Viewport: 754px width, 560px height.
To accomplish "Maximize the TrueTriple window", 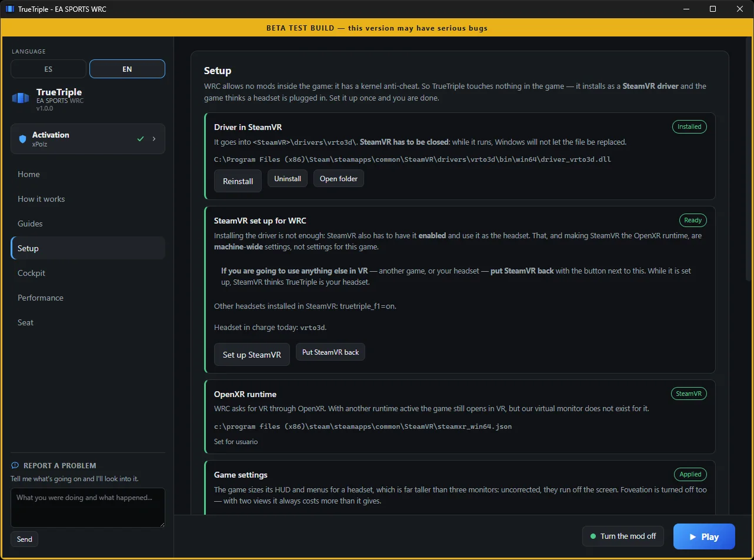I will [x=713, y=9].
